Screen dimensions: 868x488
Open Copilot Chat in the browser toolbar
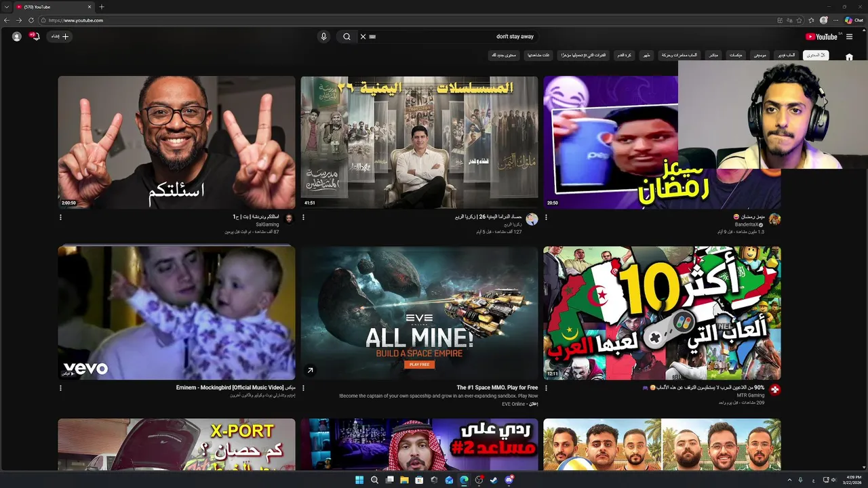point(854,20)
